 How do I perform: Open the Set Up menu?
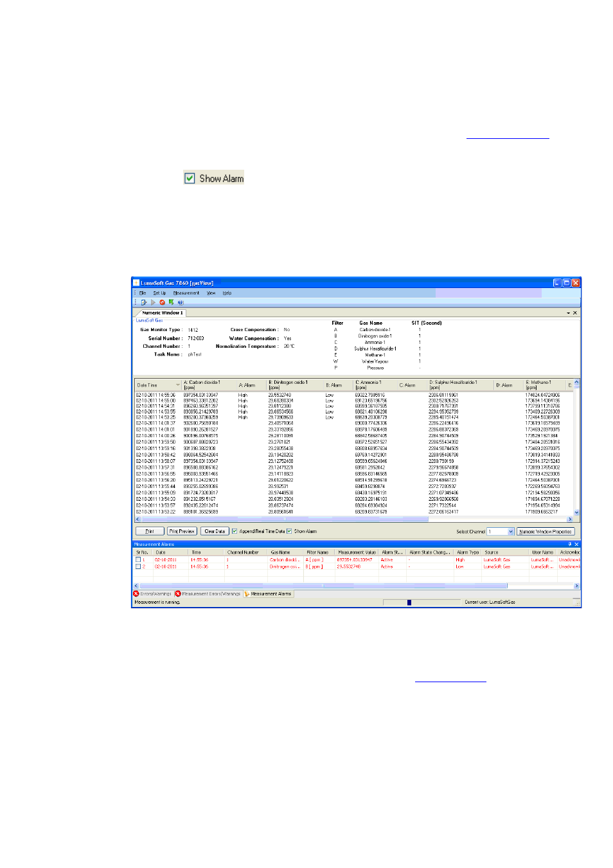[159, 293]
